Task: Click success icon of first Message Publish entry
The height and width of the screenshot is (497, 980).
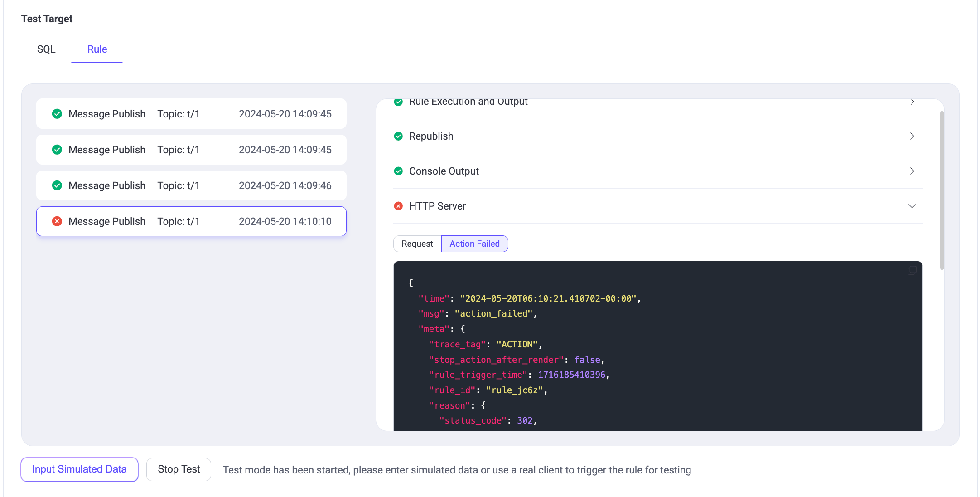Action: tap(57, 114)
